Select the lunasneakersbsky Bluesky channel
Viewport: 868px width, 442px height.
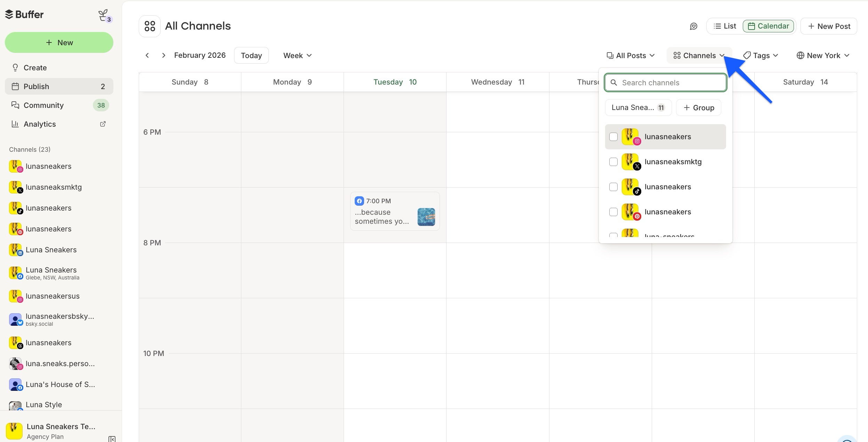pos(59,319)
